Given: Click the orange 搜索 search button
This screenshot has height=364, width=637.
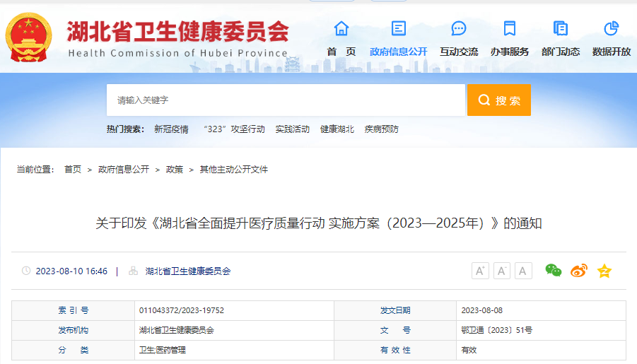Looking at the screenshot, I should [498, 100].
